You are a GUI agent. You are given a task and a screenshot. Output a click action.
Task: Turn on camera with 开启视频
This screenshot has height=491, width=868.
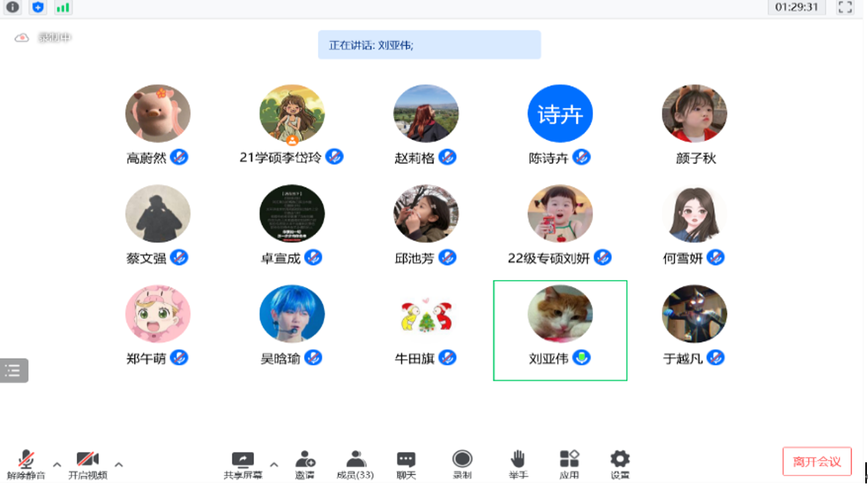coord(88,464)
